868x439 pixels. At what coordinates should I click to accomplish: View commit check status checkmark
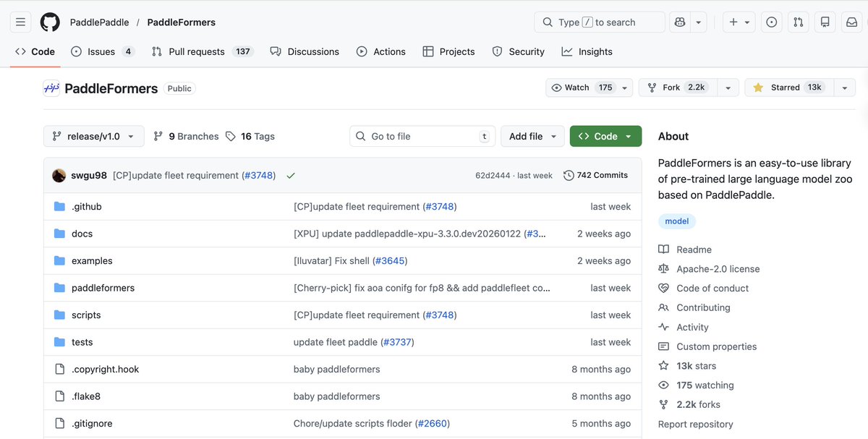tap(291, 176)
